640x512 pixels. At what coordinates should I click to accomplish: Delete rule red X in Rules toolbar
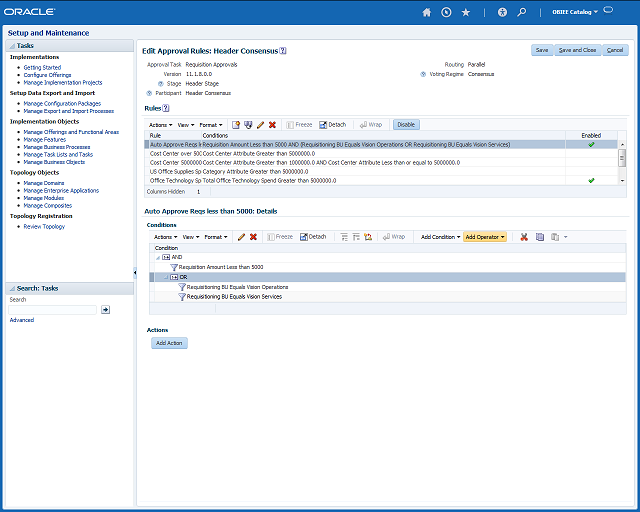coord(273,125)
